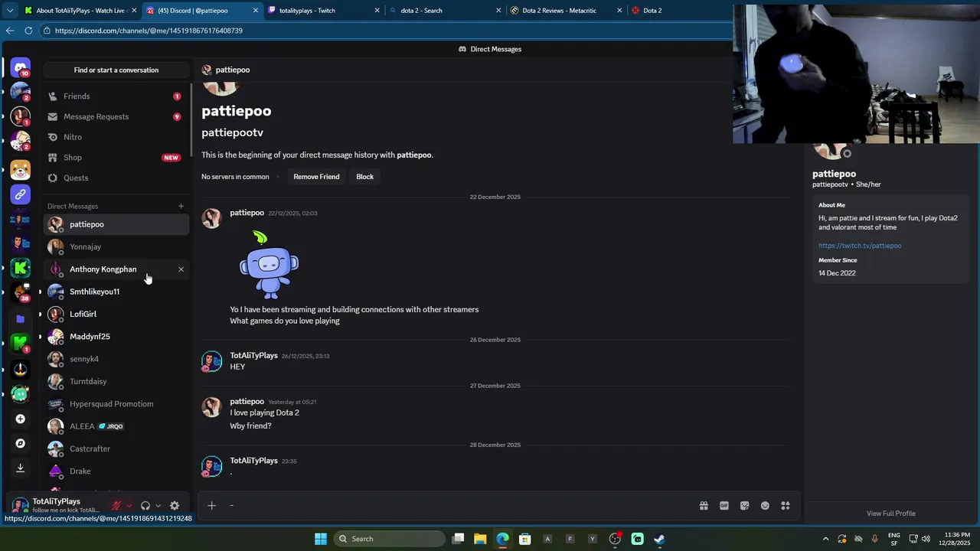This screenshot has height=551, width=980.
Task: Open the sticker picker
Action: tap(744, 505)
